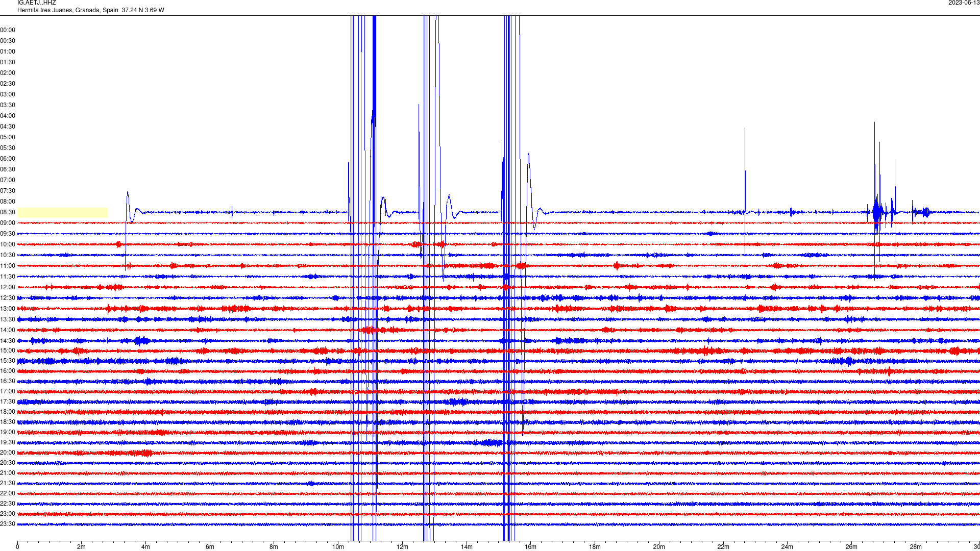Screen dimensions: 980x551
Task: Click the 20:00 time row label
Action: tap(8, 453)
